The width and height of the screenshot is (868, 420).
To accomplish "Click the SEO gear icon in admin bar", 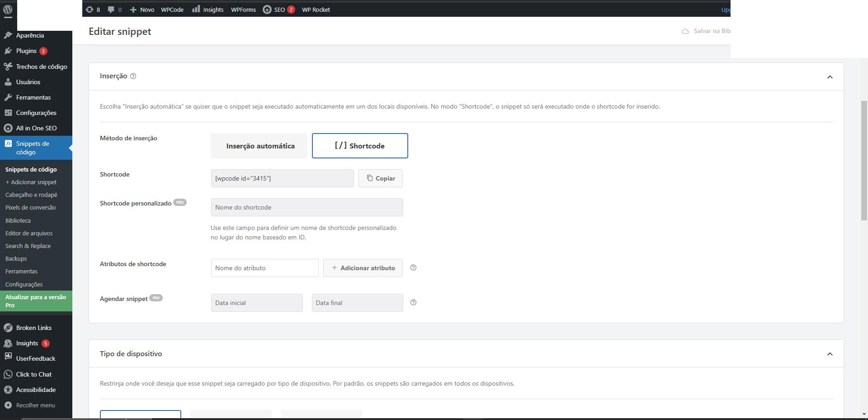I will 267,10.
